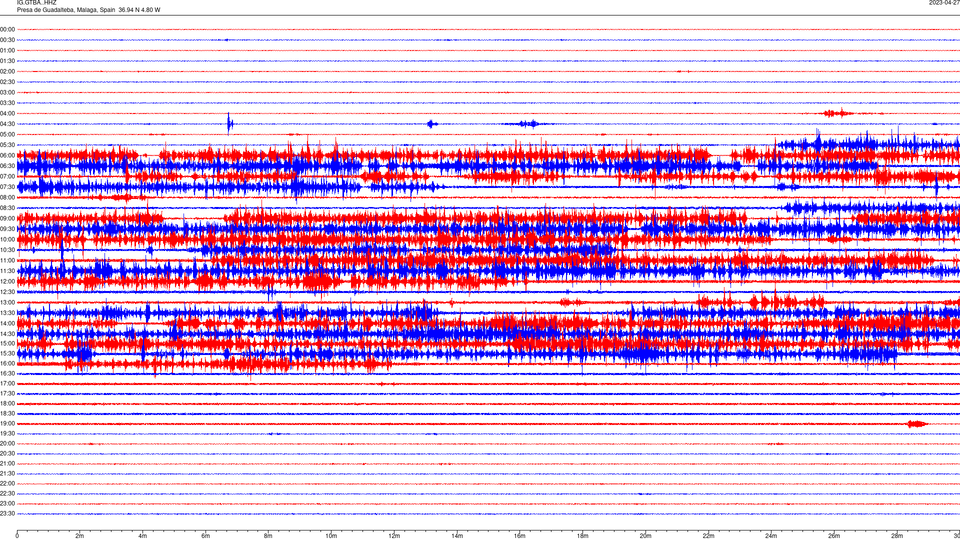Click the 01:30 time label
The height and width of the screenshot is (540, 960).
[x=7, y=61]
